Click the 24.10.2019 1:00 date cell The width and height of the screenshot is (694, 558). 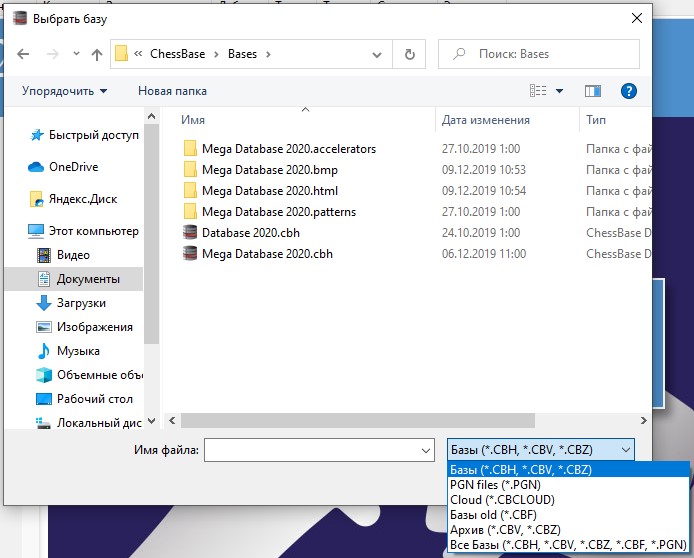(x=481, y=233)
